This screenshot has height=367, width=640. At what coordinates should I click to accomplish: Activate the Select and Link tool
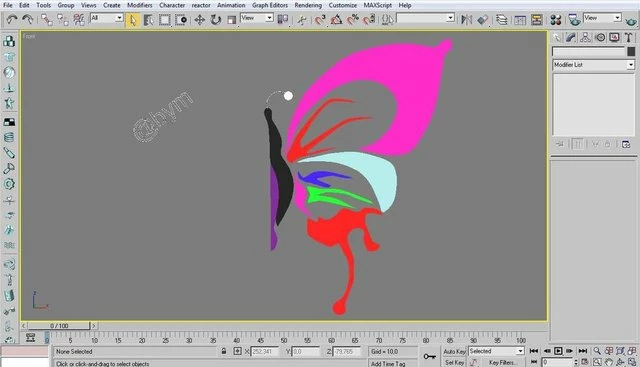(47, 20)
